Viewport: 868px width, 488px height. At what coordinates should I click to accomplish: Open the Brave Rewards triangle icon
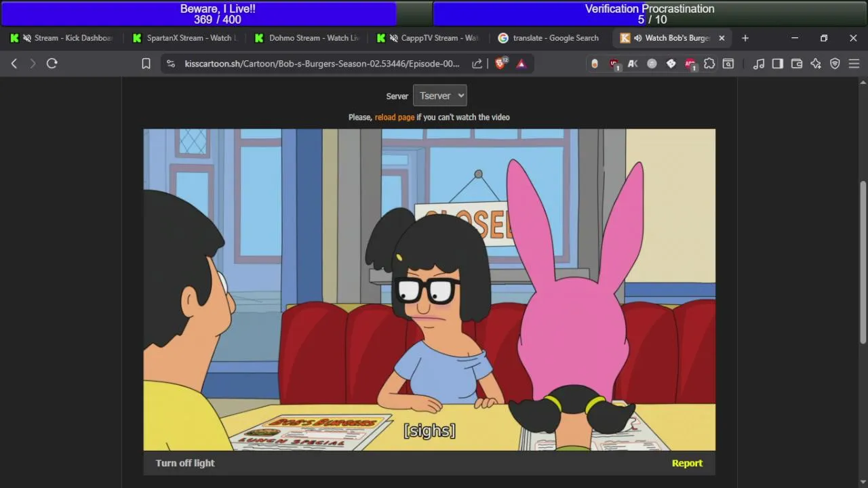[521, 64]
